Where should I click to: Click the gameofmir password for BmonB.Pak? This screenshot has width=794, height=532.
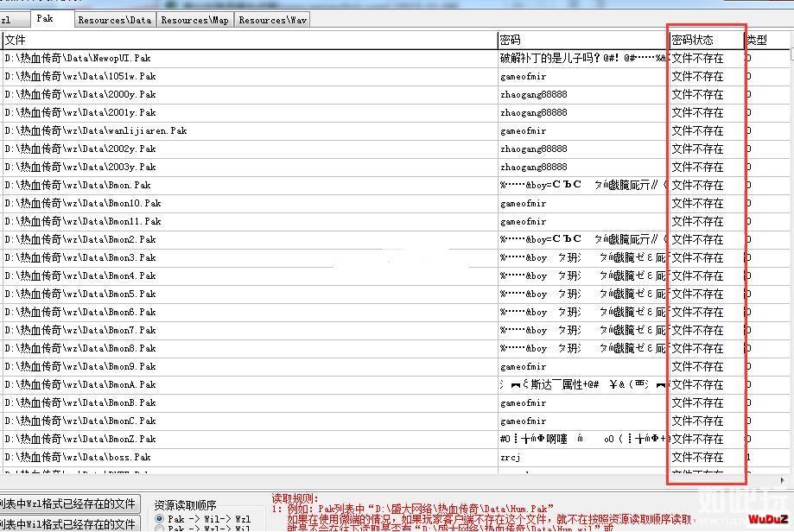click(x=523, y=403)
